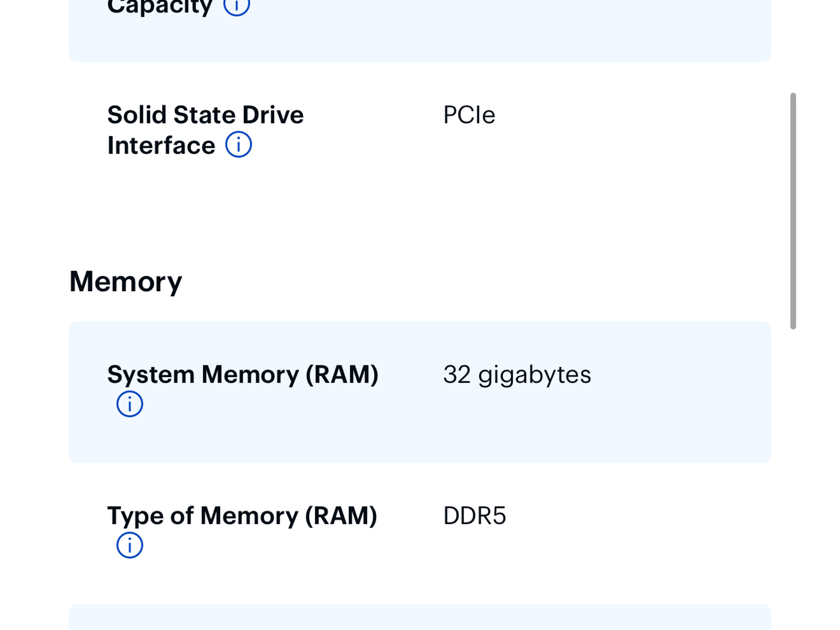Open the info icon next to Capacity
Viewport: 840px width, 630px height.
(236, 6)
